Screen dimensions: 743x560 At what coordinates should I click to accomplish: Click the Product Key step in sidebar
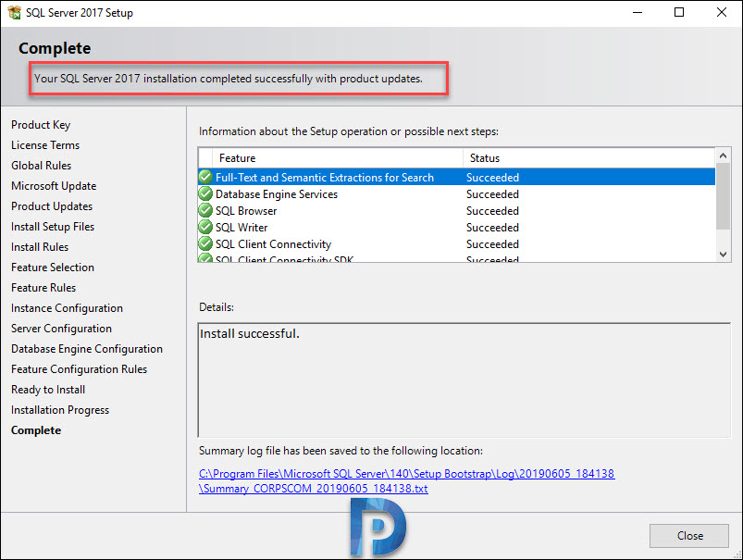coord(41,125)
